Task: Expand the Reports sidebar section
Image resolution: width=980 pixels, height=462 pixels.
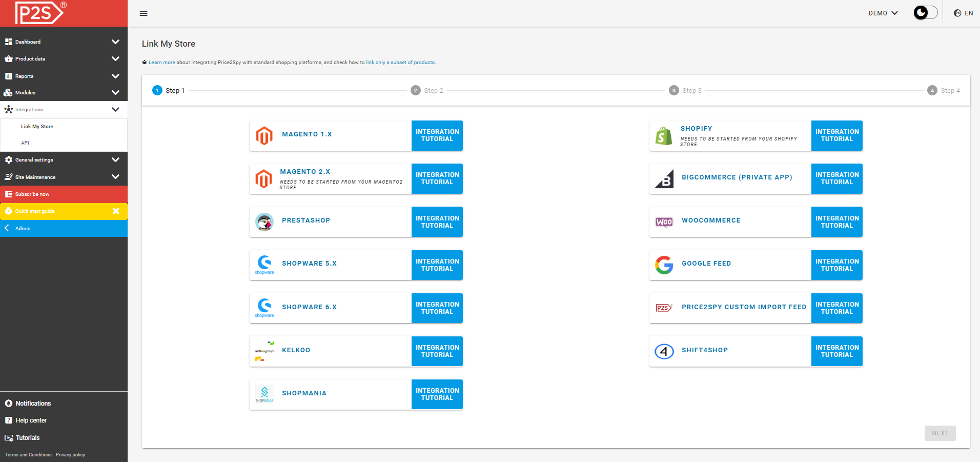Action: click(x=115, y=76)
